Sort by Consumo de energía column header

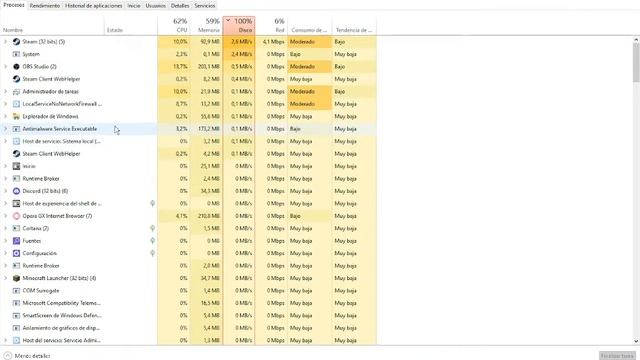(310, 25)
